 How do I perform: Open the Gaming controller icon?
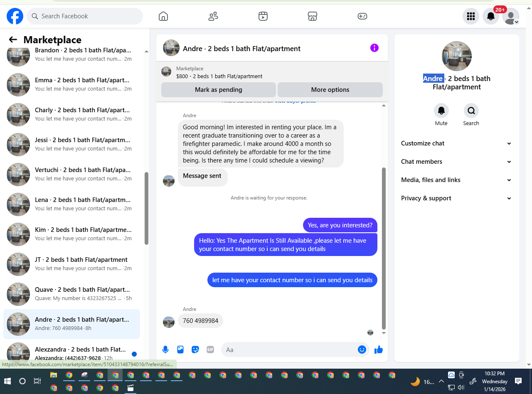(x=362, y=16)
